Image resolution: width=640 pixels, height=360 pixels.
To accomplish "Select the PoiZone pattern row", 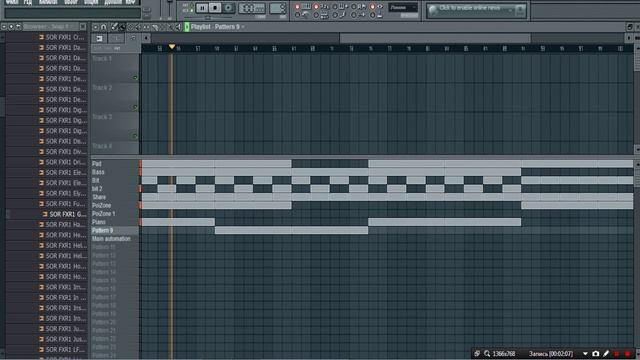I will point(115,205).
